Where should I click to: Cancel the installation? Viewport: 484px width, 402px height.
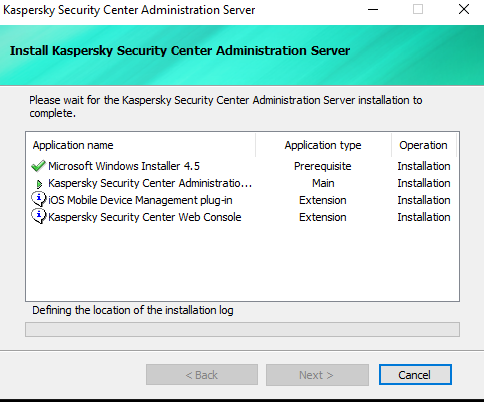pos(415,375)
